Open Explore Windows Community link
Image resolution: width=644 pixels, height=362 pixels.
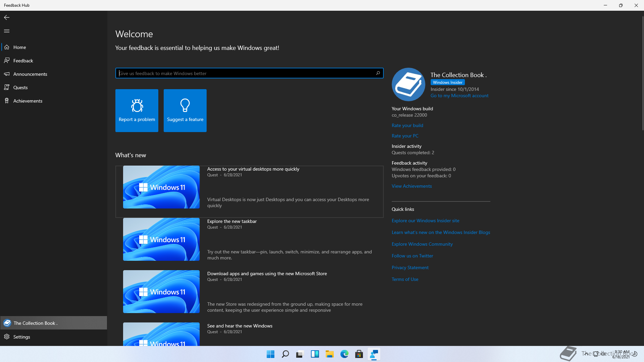tap(422, 244)
